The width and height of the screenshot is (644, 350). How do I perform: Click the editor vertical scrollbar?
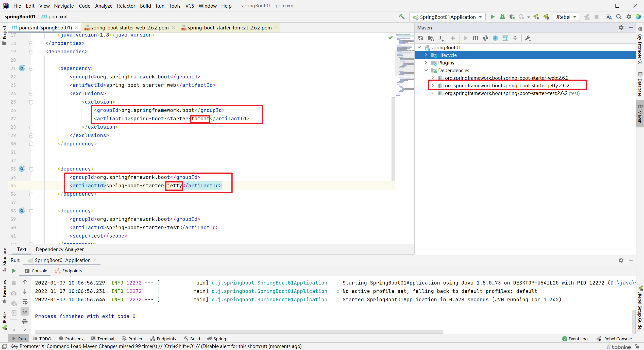(x=393, y=139)
